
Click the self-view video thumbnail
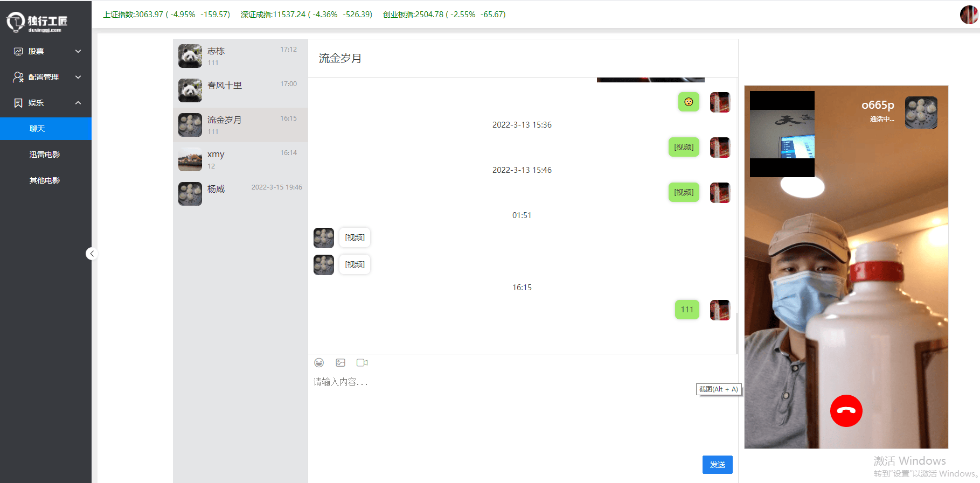point(782,134)
